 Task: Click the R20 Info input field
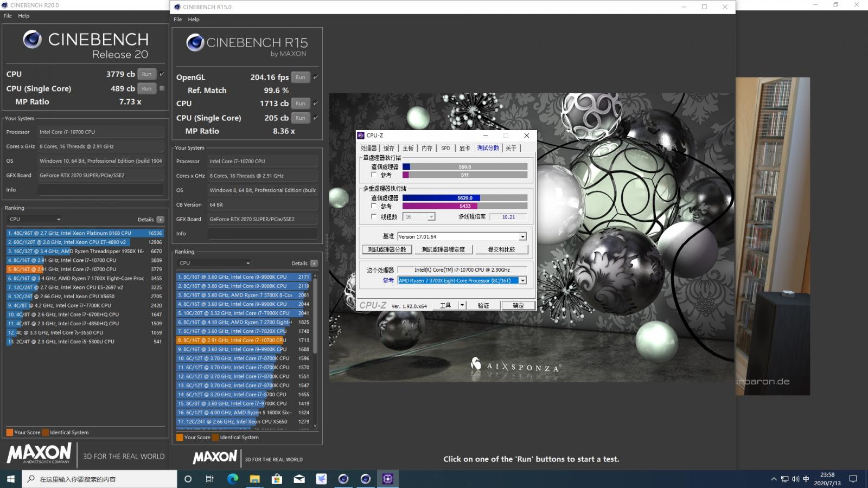[x=100, y=190]
